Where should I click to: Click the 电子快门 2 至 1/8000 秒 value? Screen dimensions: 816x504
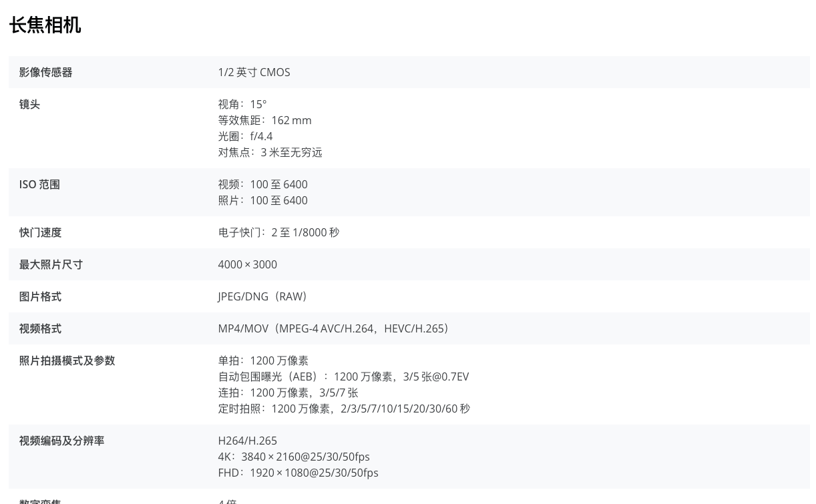tap(278, 232)
